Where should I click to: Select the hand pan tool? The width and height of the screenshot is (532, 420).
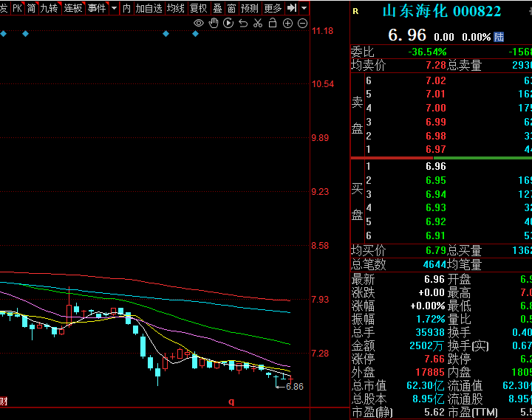click(214, 23)
